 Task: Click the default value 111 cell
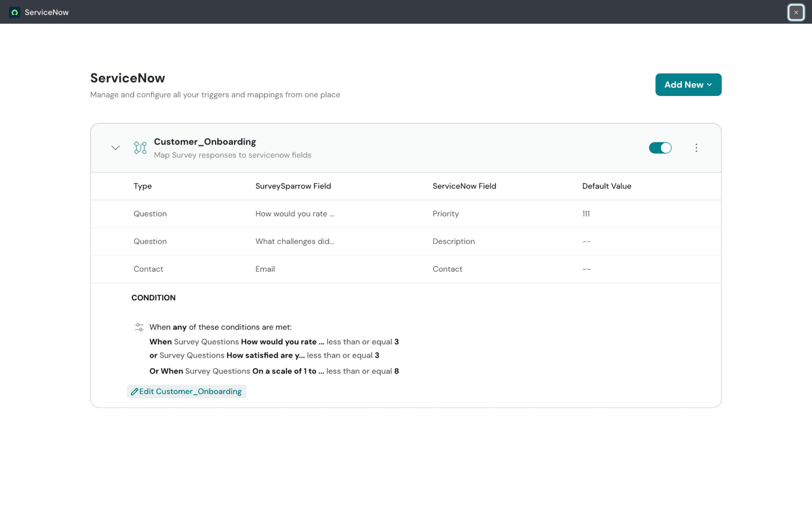586,214
